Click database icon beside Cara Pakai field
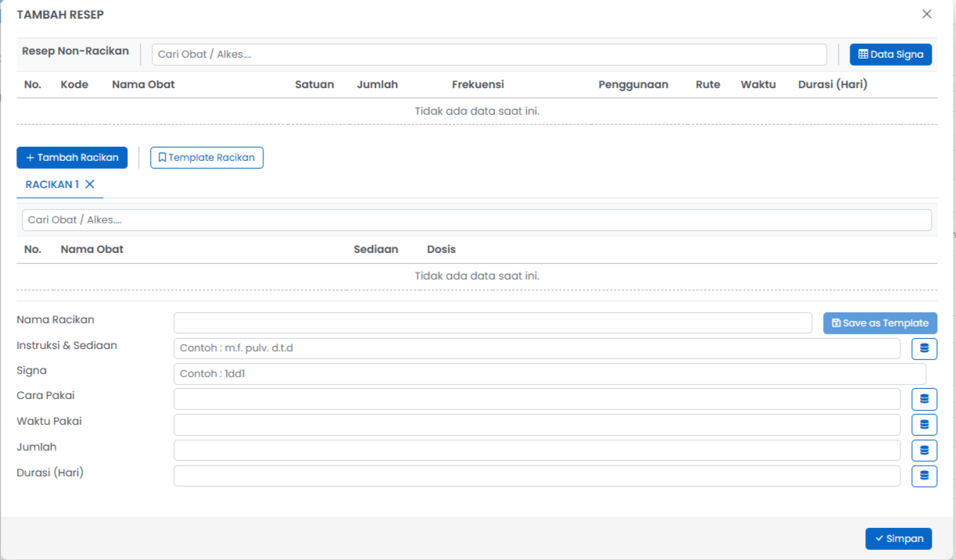 point(924,399)
